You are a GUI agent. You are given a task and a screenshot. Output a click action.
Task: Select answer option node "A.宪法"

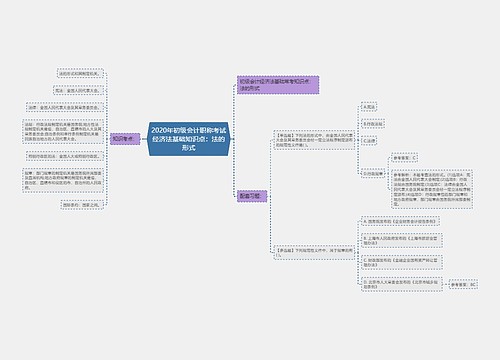click(x=369, y=107)
